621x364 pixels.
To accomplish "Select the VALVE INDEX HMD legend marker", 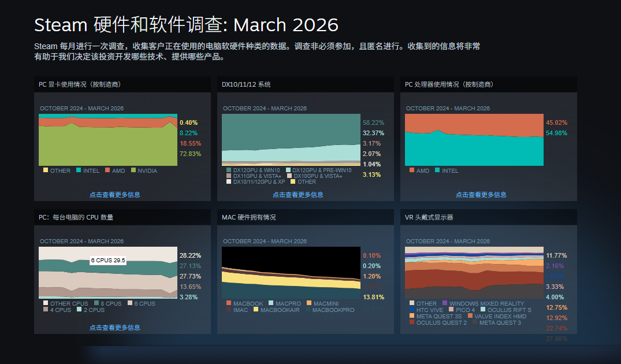I will (470, 316).
